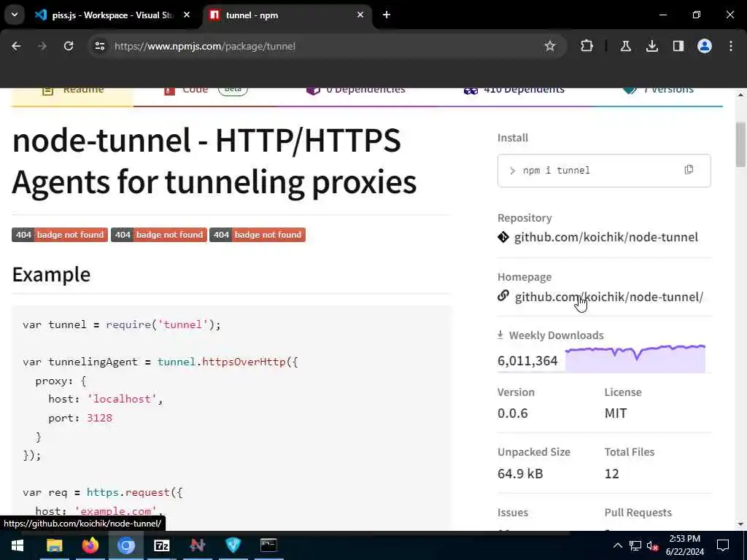Toggle the browser side panel icon
The image size is (747, 560).
(x=678, y=46)
